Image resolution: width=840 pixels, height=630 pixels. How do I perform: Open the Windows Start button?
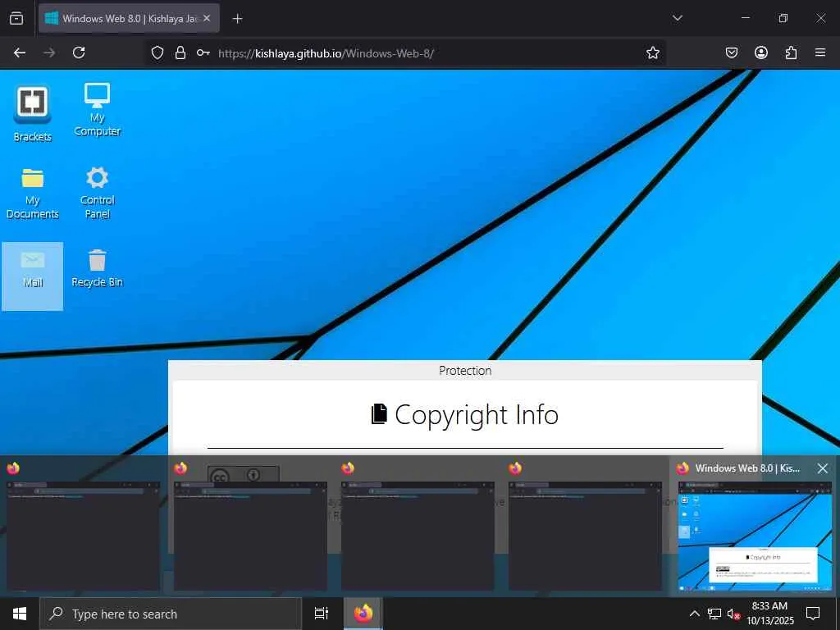point(20,614)
